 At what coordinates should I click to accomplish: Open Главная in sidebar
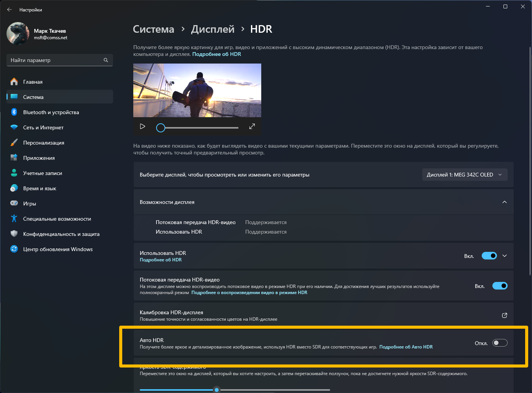tap(60, 82)
